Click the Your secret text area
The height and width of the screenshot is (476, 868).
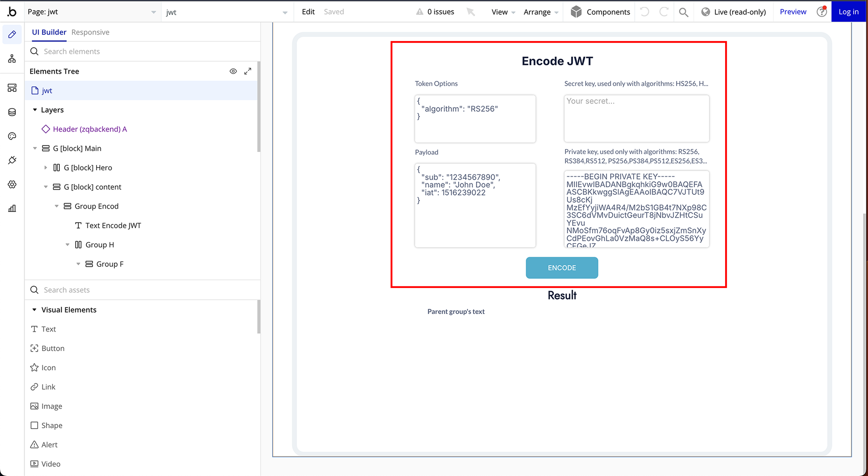[636, 119]
